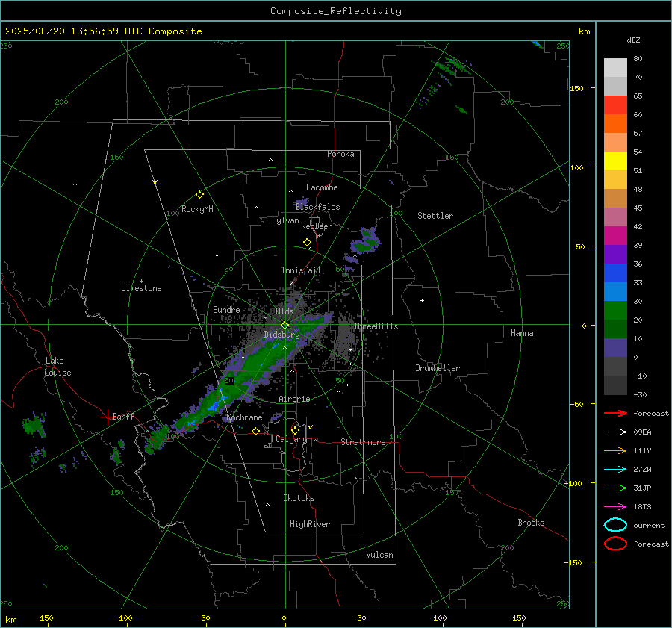This screenshot has width=672, height=628.
Task: Click the 'Drumheller' city label
Action: click(438, 368)
